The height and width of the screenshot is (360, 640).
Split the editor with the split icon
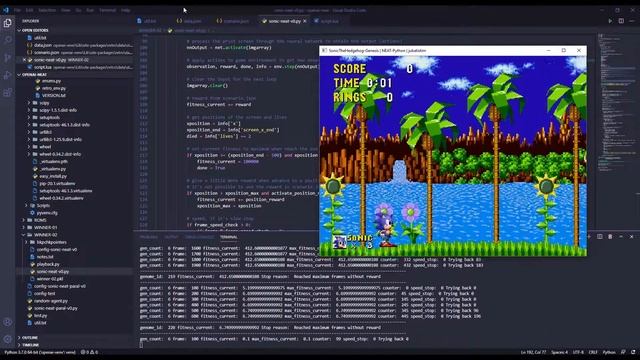point(621,21)
